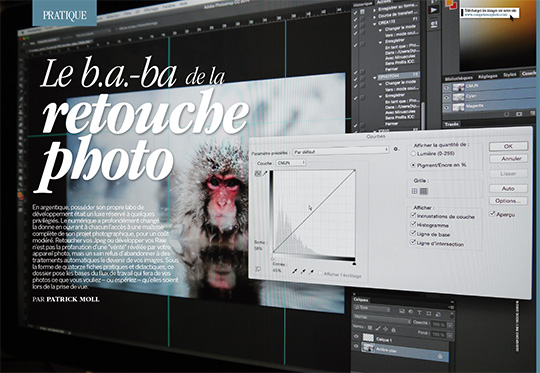This screenshot has width=540, height=373.
Task: Click the padlock on Arrière-plan layer
Action: tap(440, 356)
